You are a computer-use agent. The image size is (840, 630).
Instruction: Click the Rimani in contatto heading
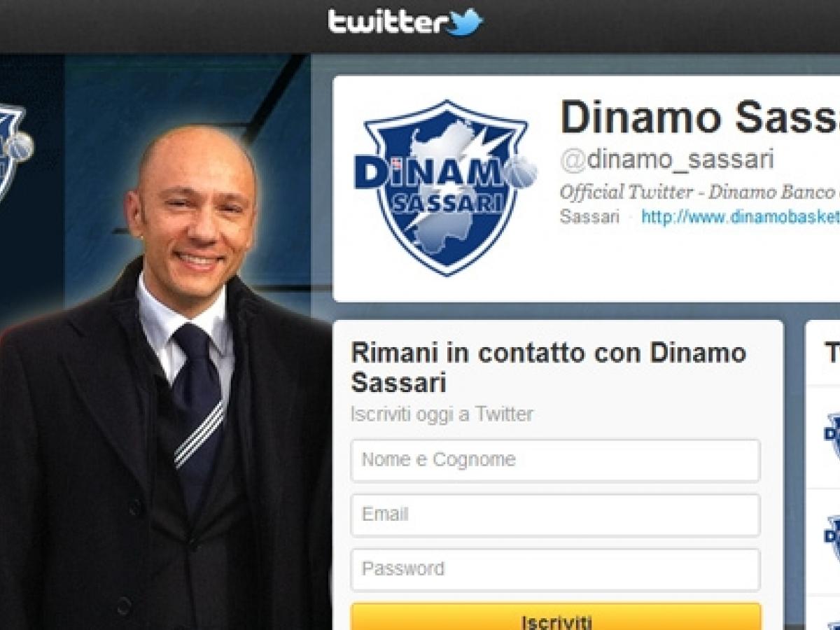coord(548,367)
